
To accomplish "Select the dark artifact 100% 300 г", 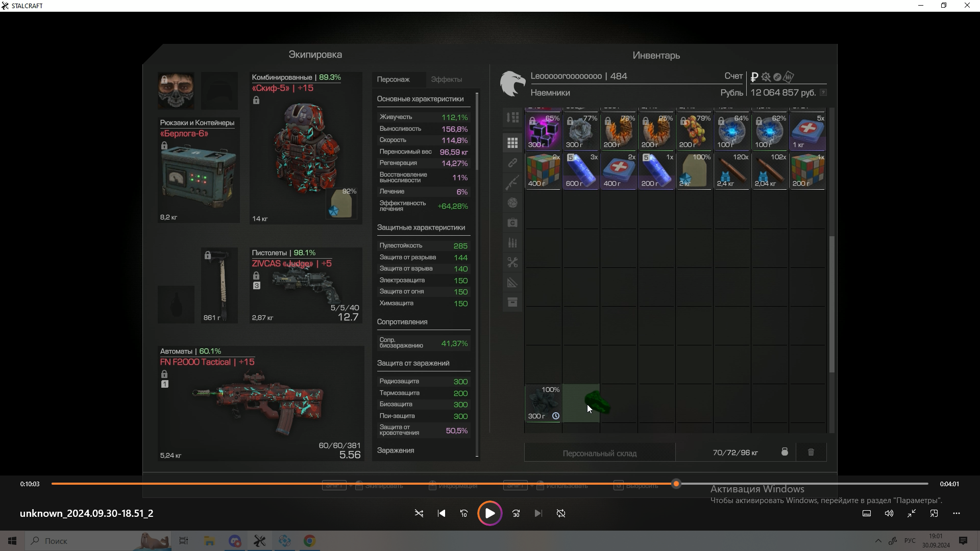I will tap(543, 403).
